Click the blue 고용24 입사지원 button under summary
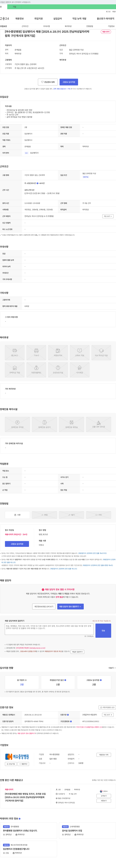 pyautogui.click(x=69, y=82)
